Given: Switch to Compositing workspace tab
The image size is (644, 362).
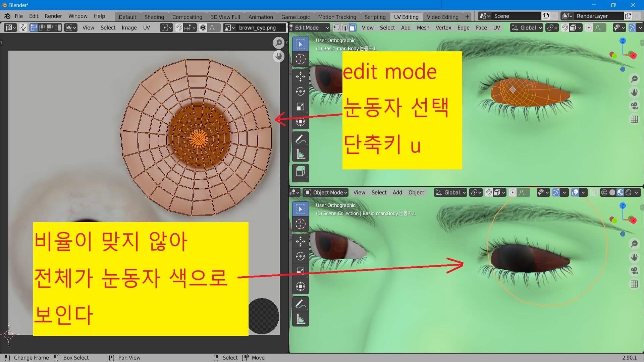Looking at the screenshot, I should tap(187, 17).
